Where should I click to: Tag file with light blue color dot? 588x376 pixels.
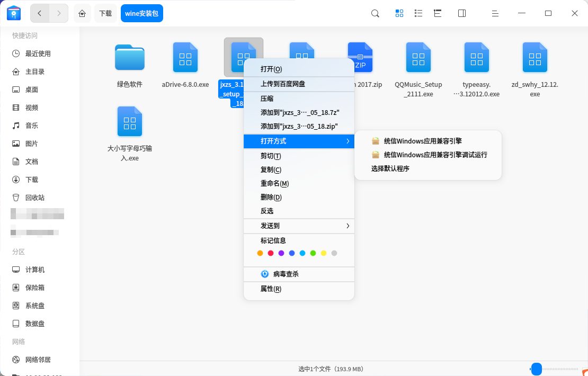tap(302, 253)
